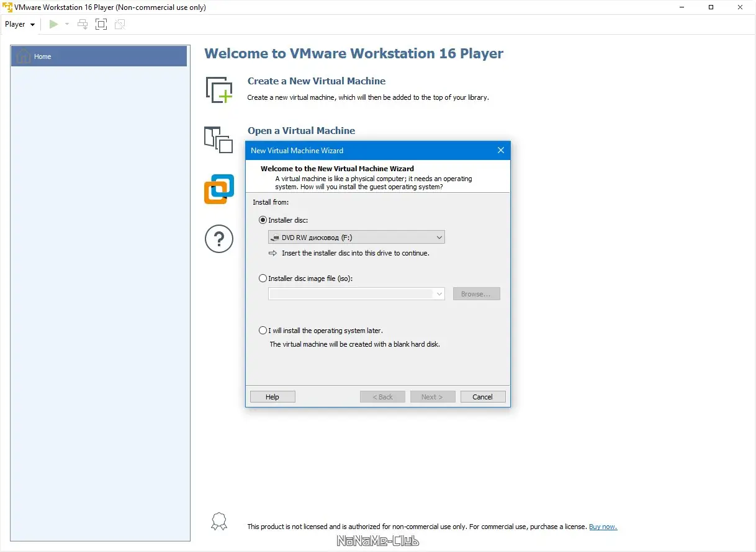Click the Browse button
Image resolution: width=756 pixels, height=552 pixels.
coord(476,294)
